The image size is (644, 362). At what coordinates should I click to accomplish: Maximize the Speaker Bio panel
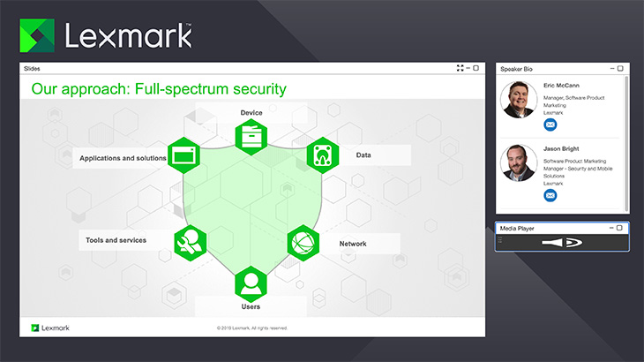[x=620, y=68]
